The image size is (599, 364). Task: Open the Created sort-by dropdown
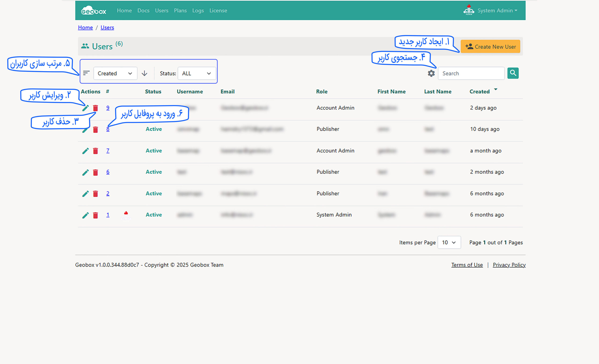[115, 73]
